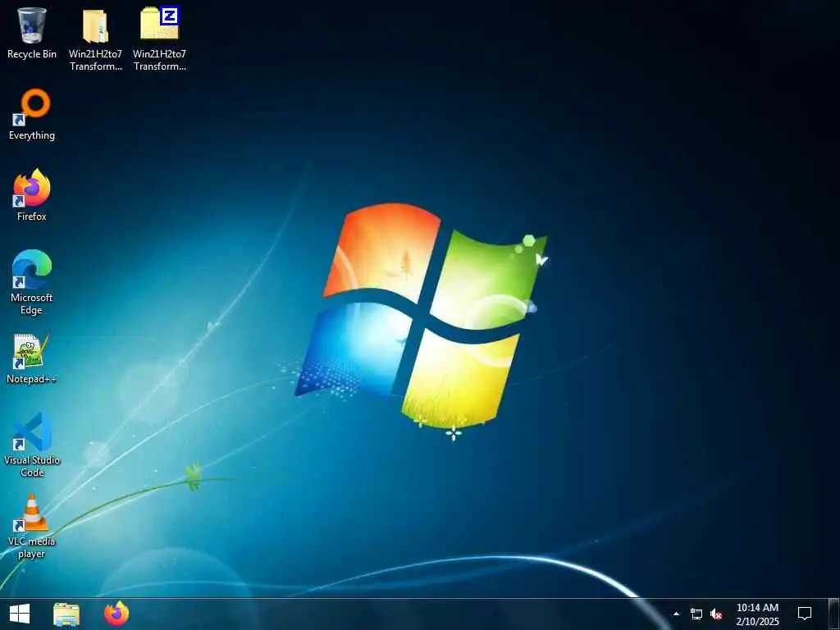Launch Firefox from the taskbar
This screenshot has height=630, width=840.
(x=116, y=614)
